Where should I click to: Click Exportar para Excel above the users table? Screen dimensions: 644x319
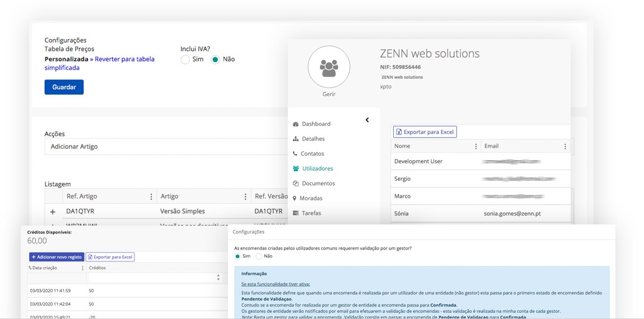[425, 132]
